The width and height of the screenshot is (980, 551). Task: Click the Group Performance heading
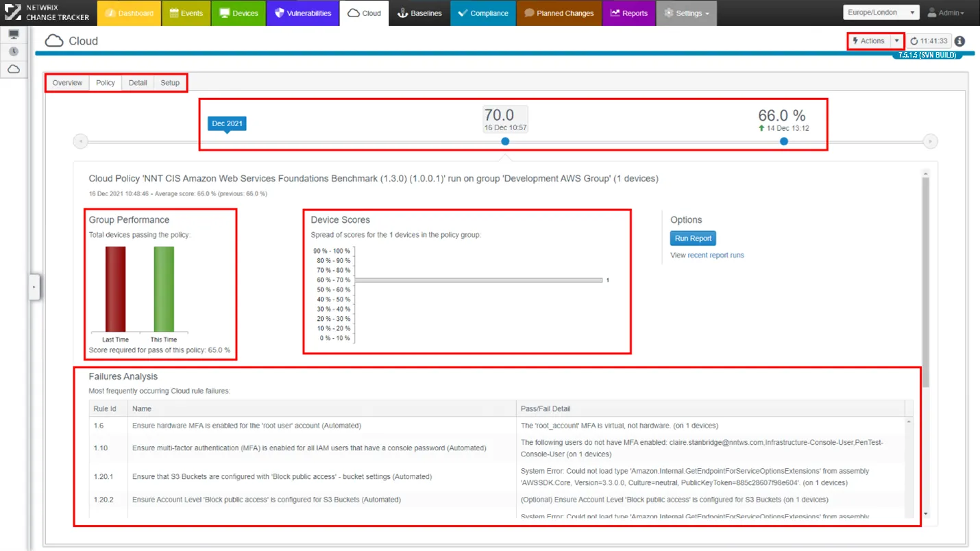(x=129, y=220)
